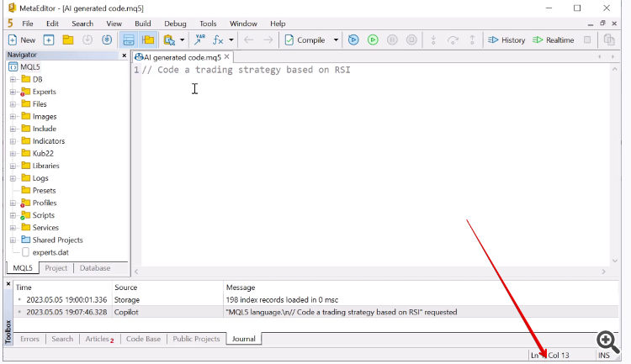Click the Stop debugging icon
The image size is (631, 364).
[411, 40]
